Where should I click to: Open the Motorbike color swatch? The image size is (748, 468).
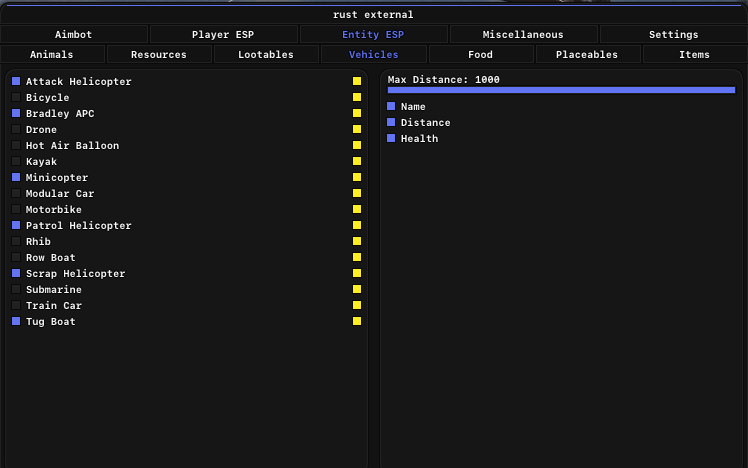357,209
